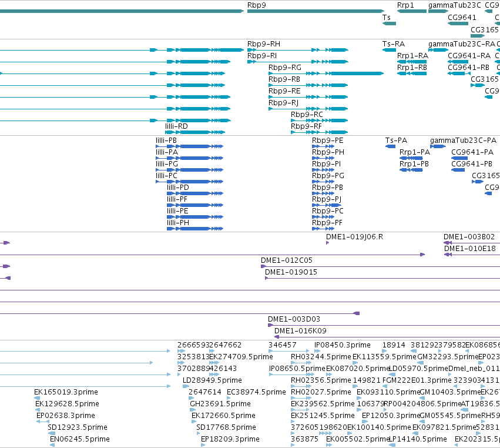Select the Rbp9-RF transcript label
500x448 pixels.
click(306, 126)
